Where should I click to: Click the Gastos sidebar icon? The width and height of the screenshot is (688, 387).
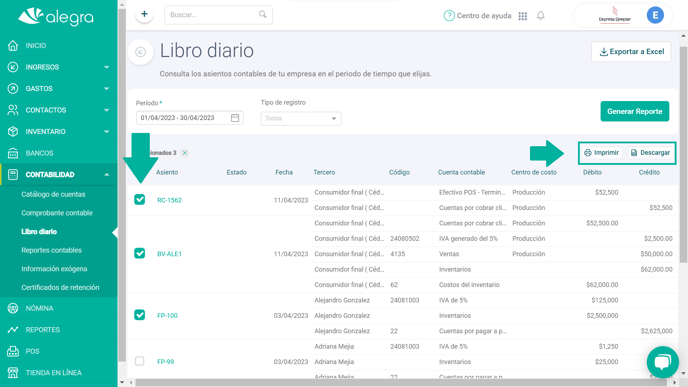pyautogui.click(x=13, y=89)
